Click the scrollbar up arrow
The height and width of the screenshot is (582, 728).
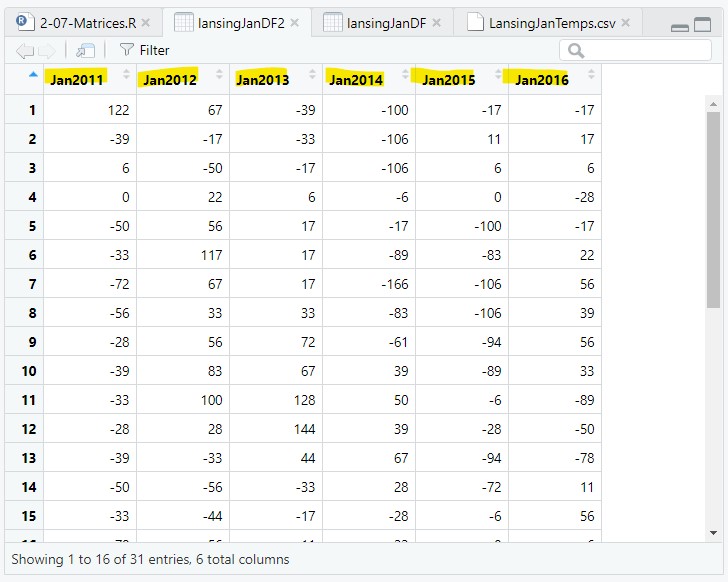point(713,105)
